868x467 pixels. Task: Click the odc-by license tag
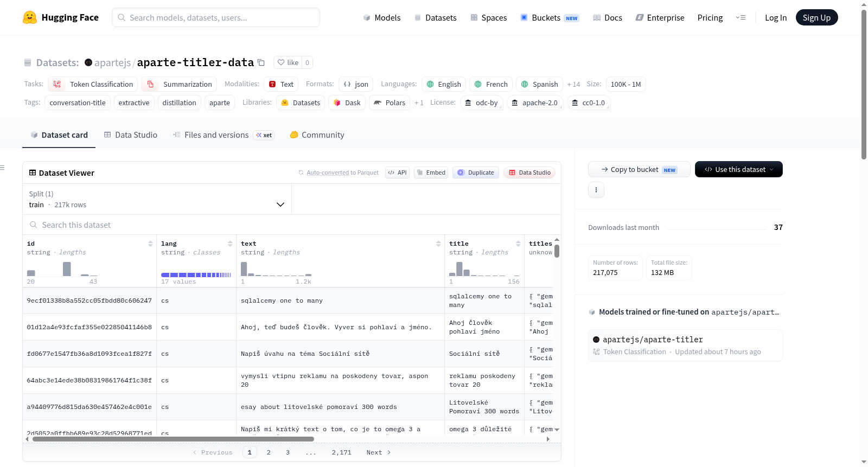point(482,103)
